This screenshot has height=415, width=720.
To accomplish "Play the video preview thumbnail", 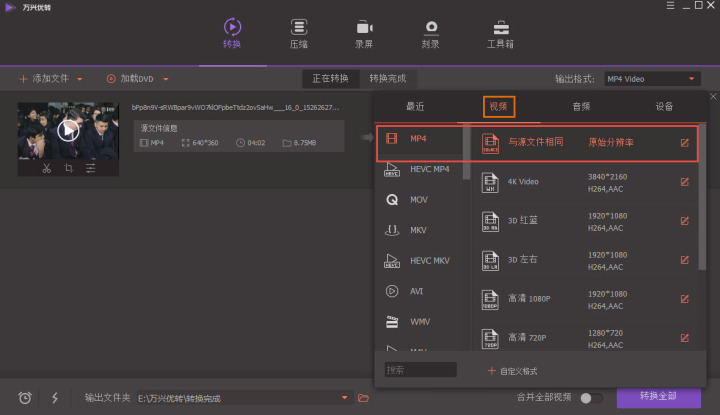I will coord(68,131).
